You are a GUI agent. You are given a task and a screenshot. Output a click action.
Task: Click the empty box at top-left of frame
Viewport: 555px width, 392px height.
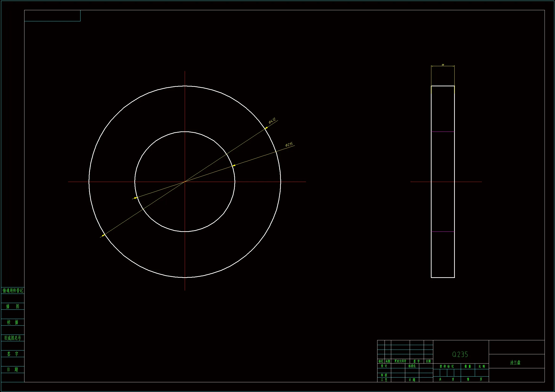[52, 16]
